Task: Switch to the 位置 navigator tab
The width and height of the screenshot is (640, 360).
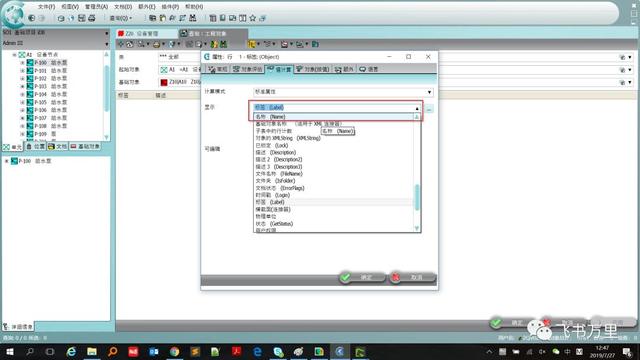Action: pos(36,147)
